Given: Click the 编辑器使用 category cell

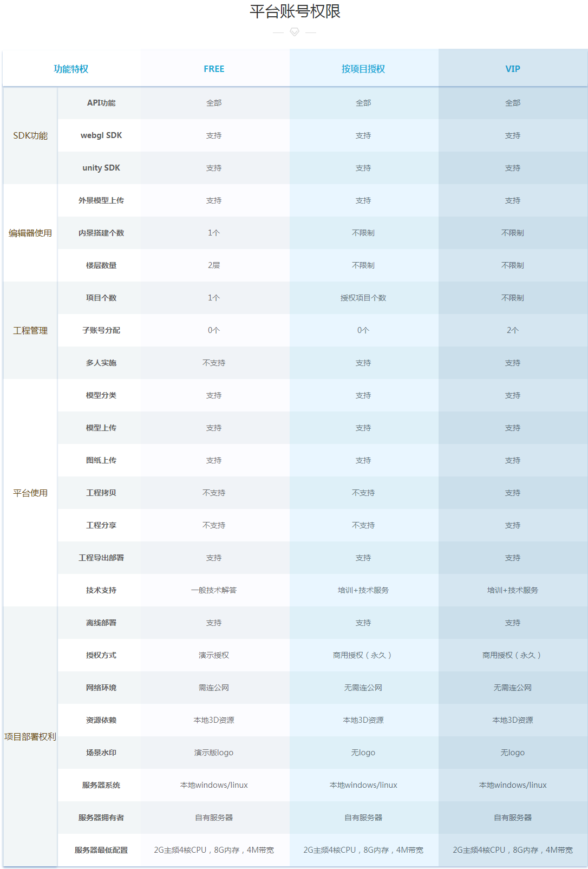Looking at the screenshot, I should 30,233.
